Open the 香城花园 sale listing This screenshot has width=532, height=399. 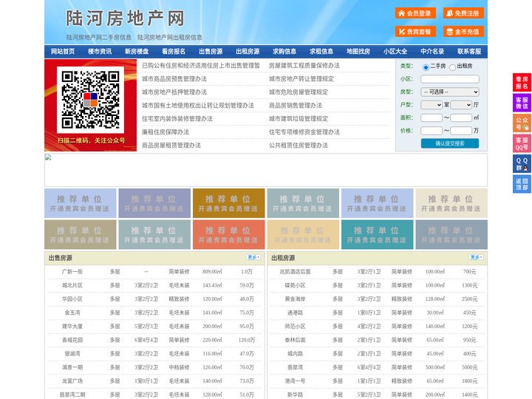pyautogui.click(x=72, y=340)
